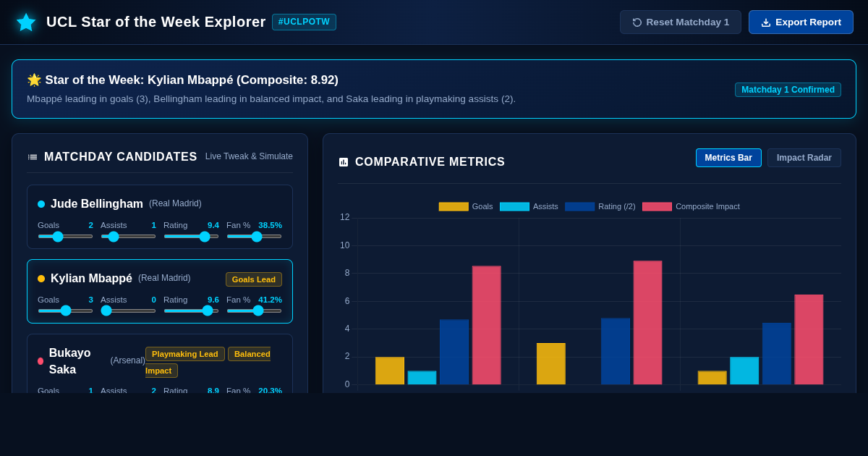Click the chart icon beside Comparative Metrics

tap(344, 162)
